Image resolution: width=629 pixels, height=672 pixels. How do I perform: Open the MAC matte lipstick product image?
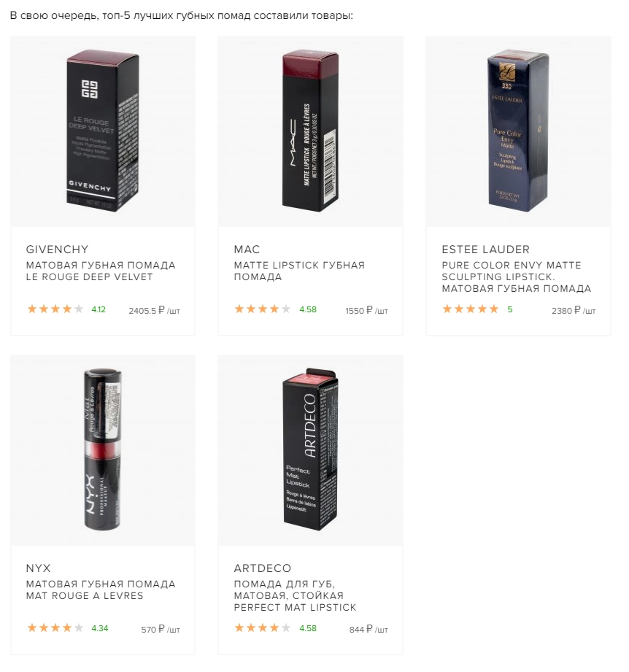(x=309, y=131)
